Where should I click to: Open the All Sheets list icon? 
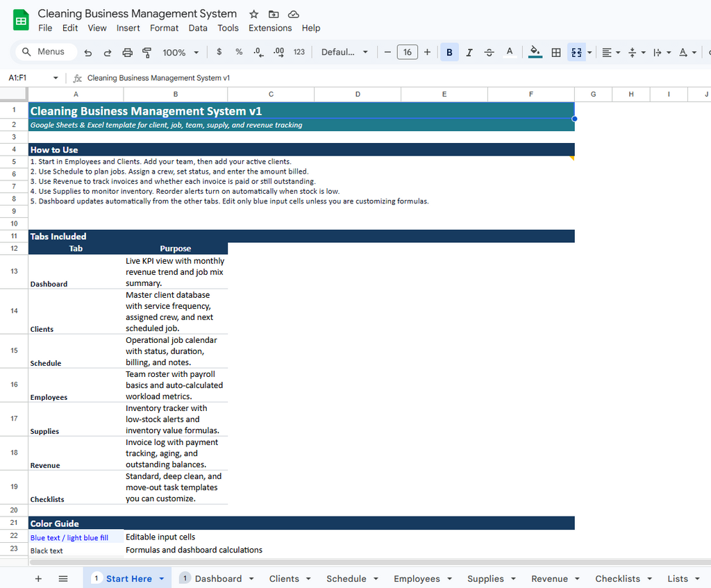click(x=63, y=578)
